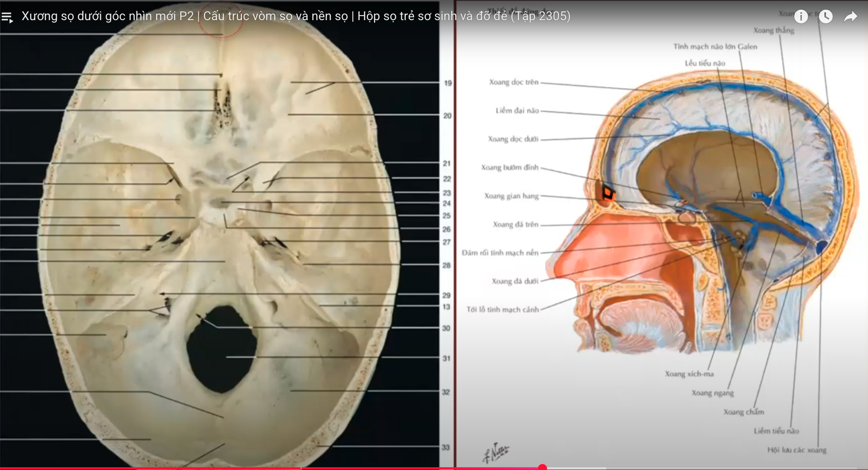Click the video info icon

[801, 17]
